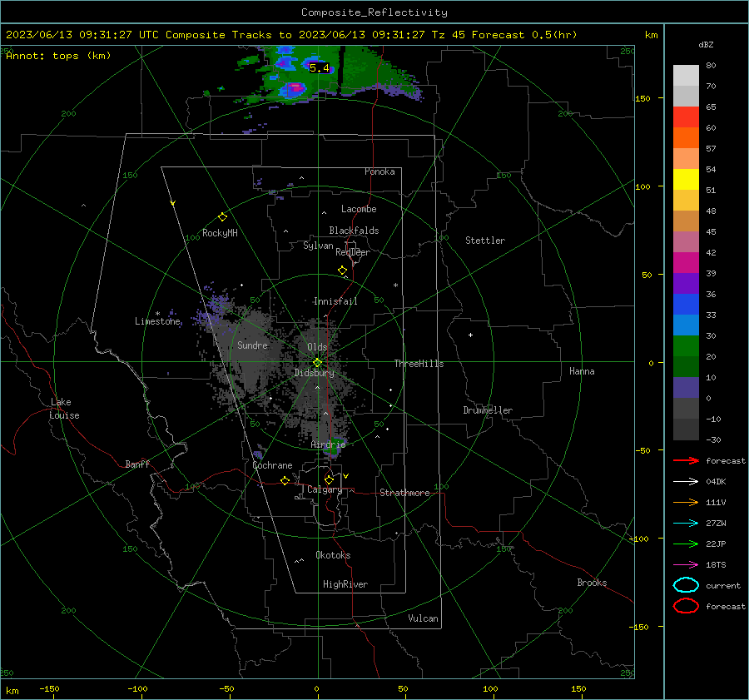This screenshot has height=700, width=749.
Task: Click the Blackfalds label
Action: (354, 231)
